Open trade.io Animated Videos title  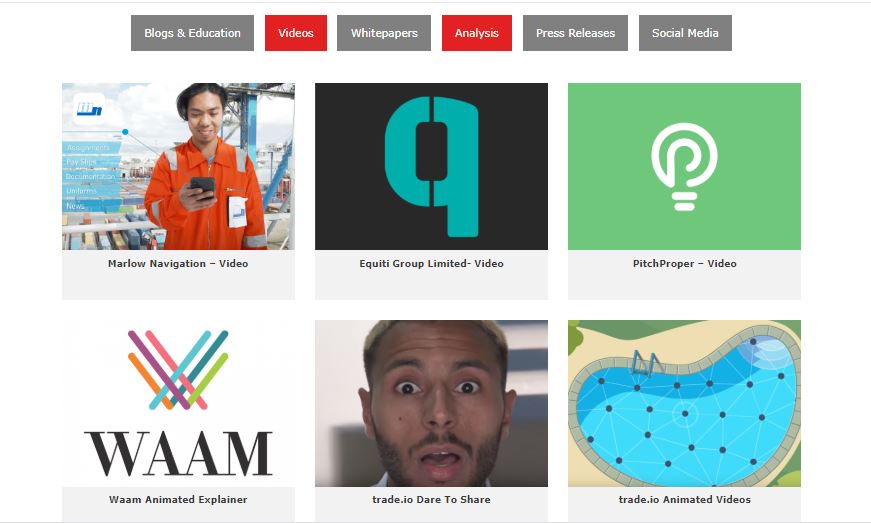(x=684, y=499)
